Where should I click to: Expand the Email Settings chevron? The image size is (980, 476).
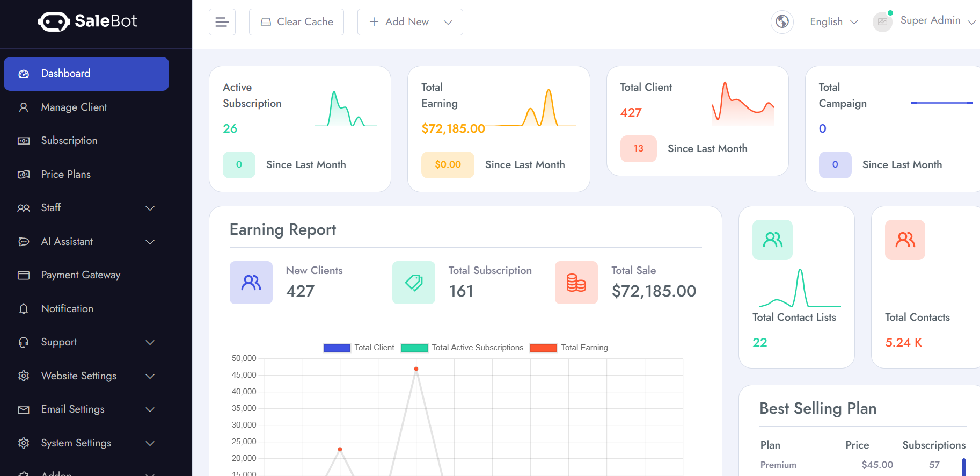click(150, 409)
